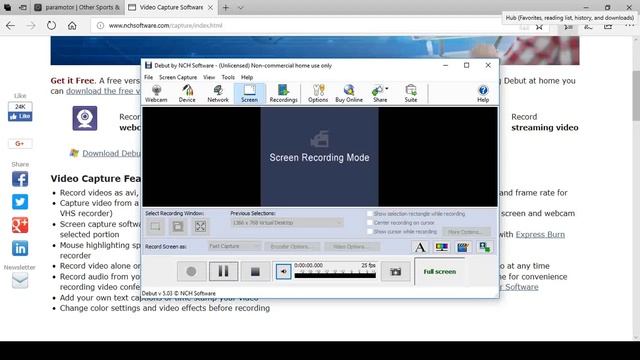Switch to paramotor browser tab

[x=78, y=7]
